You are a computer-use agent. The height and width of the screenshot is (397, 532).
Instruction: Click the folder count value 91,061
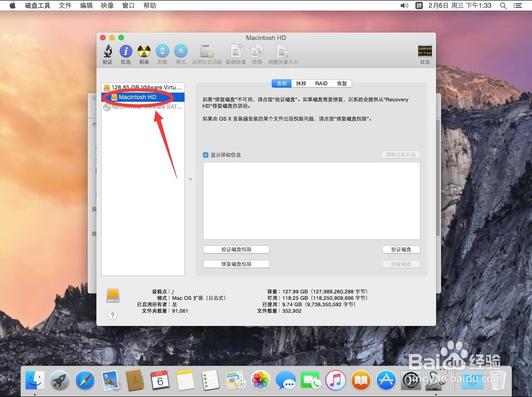pos(180,311)
